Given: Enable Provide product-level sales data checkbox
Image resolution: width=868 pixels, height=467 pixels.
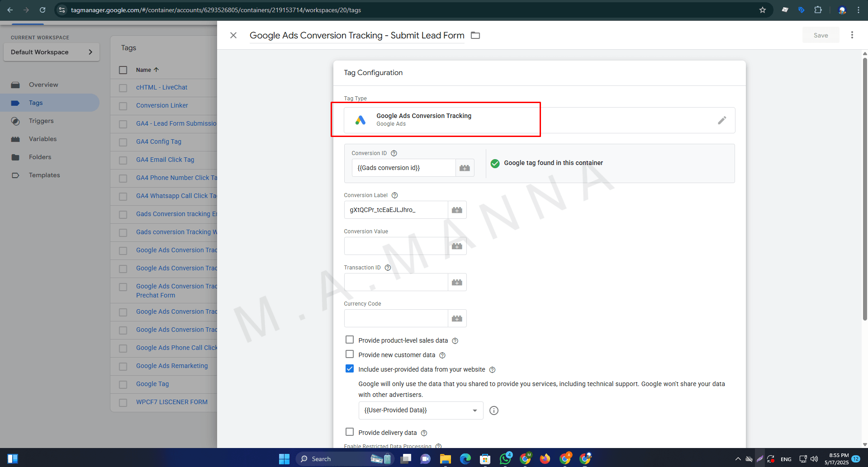Looking at the screenshot, I should click(x=350, y=340).
